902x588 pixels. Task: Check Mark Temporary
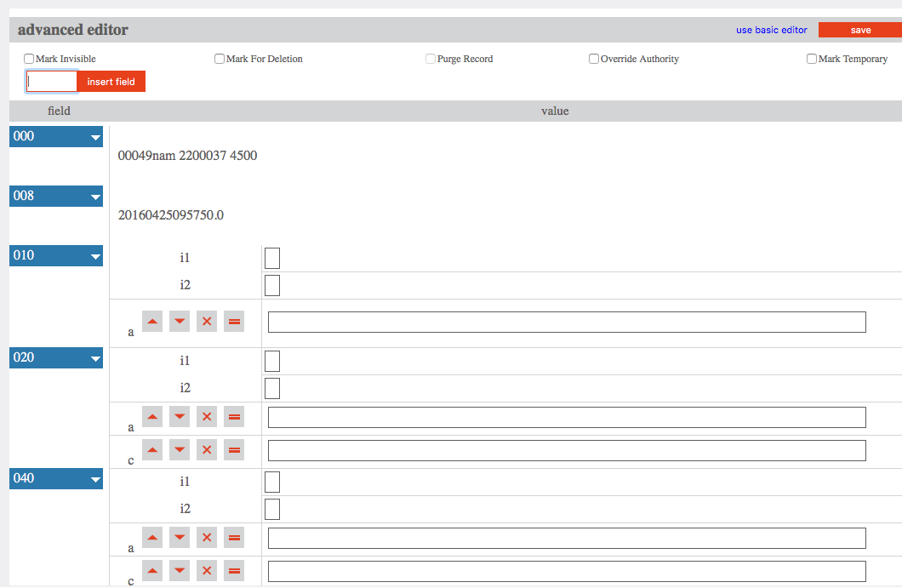(812, 59)
